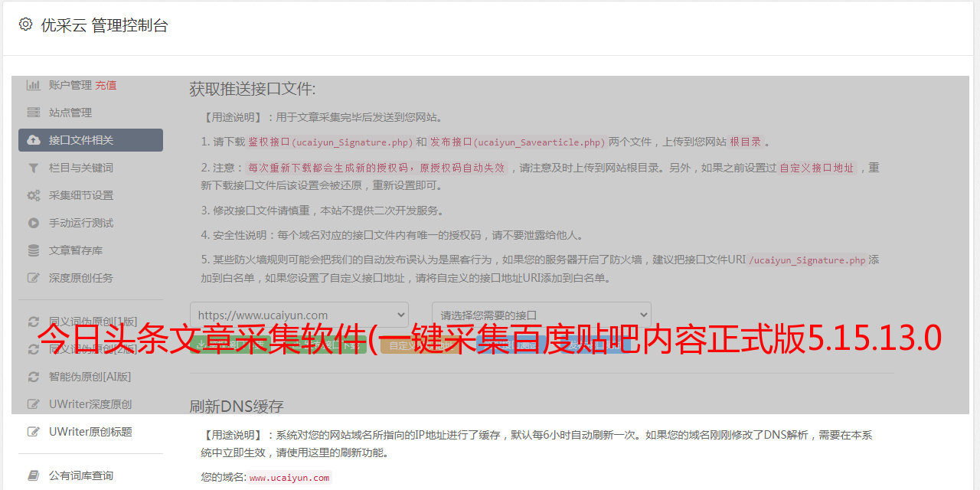Click the 发布接口(ucaiyun_Savearticle.php) code text
980x490 pixels.
518,142
